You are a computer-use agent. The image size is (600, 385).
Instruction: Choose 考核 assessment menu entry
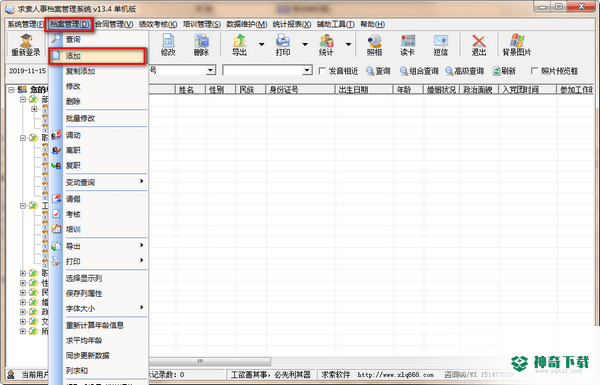pos(99,214)
